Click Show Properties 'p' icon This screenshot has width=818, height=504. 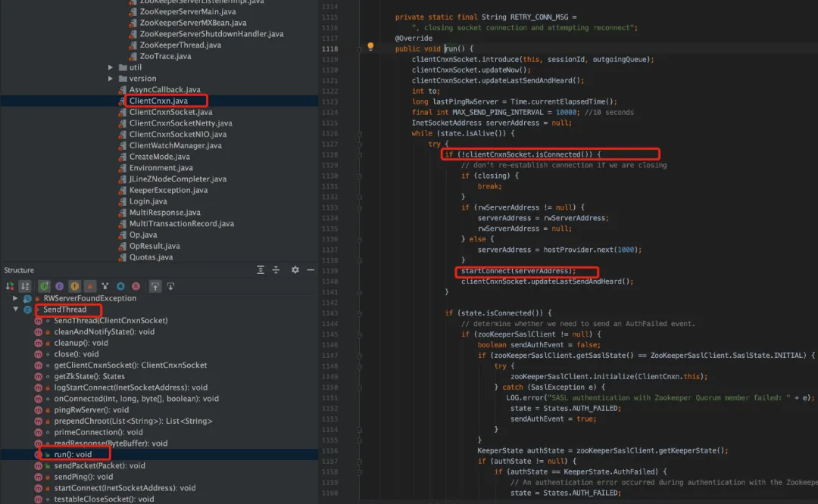point(60,286)
